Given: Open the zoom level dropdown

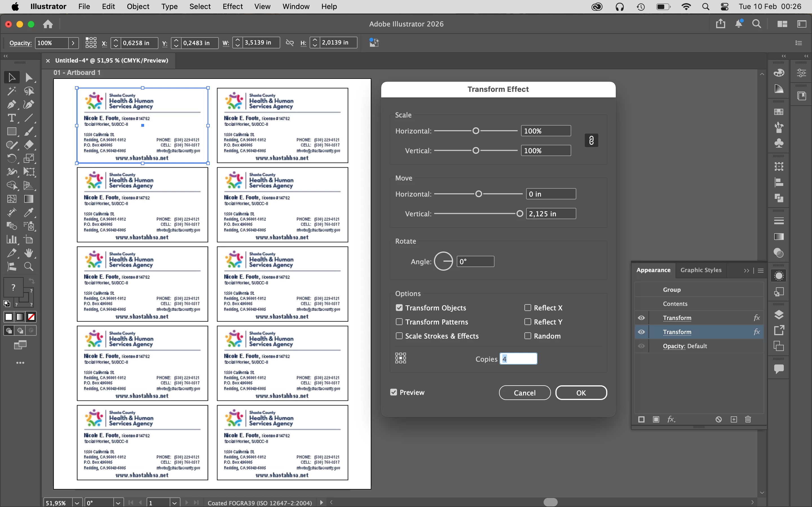Looking at the screenshot, I should coord(77,503).
